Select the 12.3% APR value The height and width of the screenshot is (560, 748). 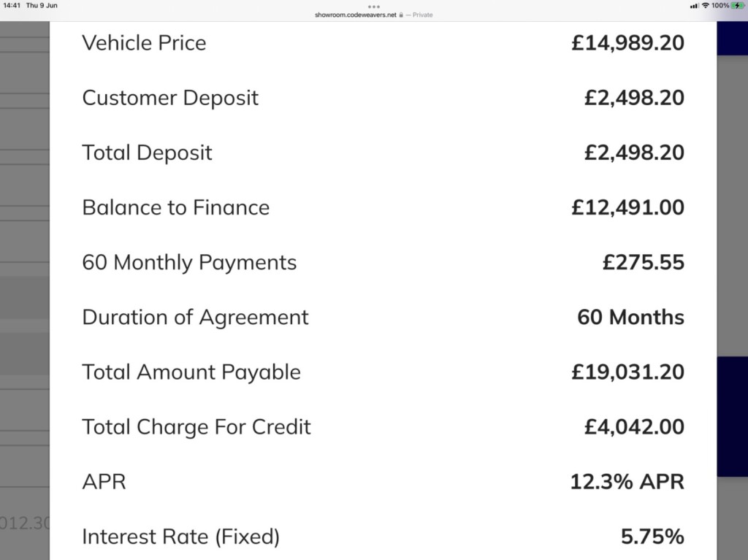[x=627, y=482]
